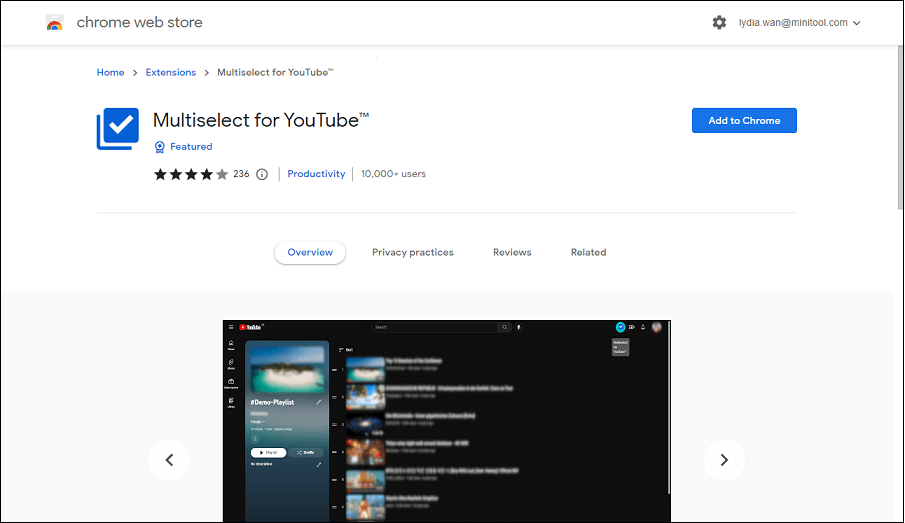Expand the lydia.wan@minitool.com account dropdown
The height and width of the screenshot is (523, 905).
coord(799,23)
